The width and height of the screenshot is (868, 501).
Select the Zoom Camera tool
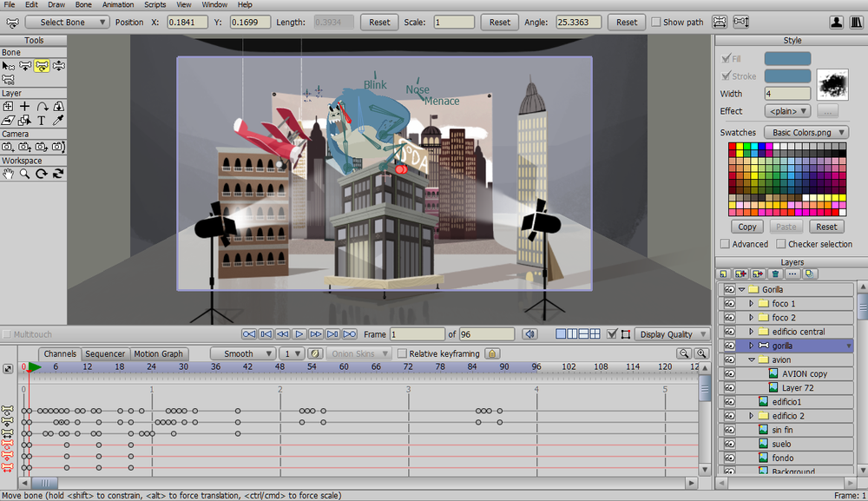click(25, 147)
